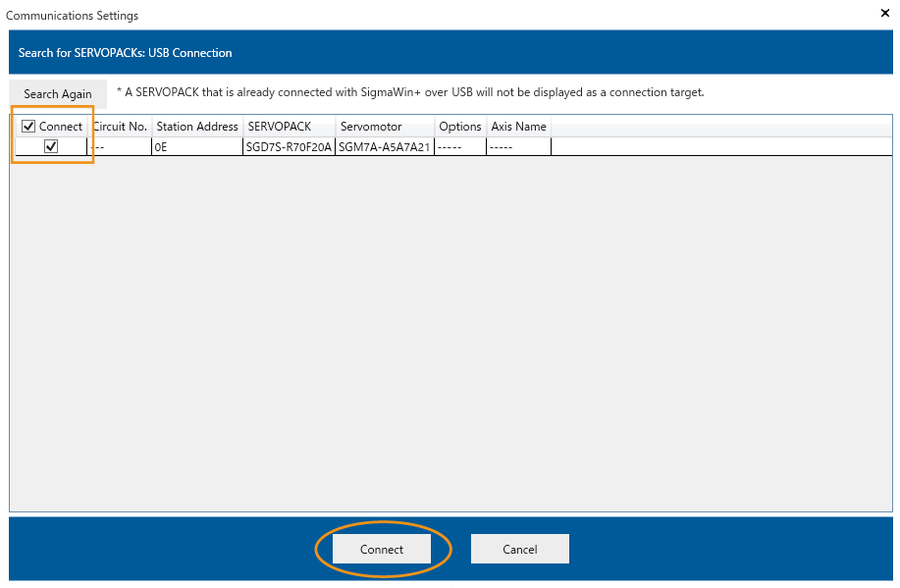Click the Circuit No. cell in the device row

point(120,147)
